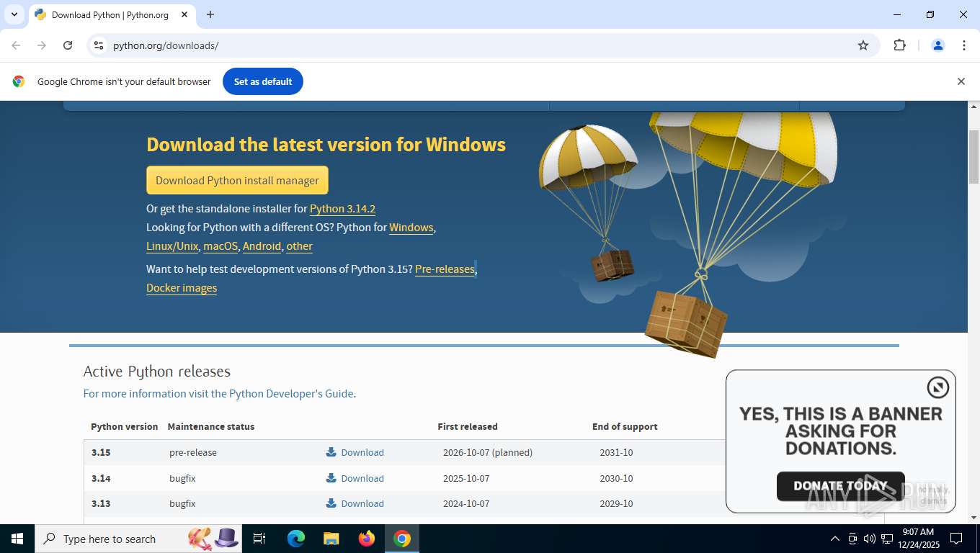The height and width of the screenshot is (553, 980).
Task: Bookmark this page with the star icon
Action: coord(863,45)
